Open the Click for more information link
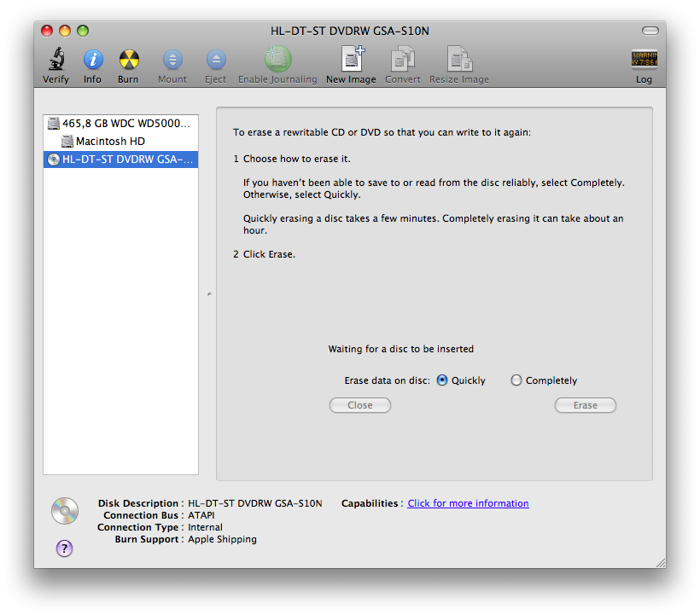This screenshot has width=700, height=615. pos(468,503)
